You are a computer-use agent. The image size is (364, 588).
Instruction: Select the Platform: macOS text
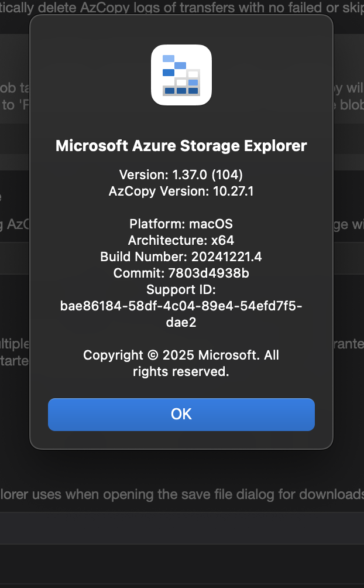181,224
